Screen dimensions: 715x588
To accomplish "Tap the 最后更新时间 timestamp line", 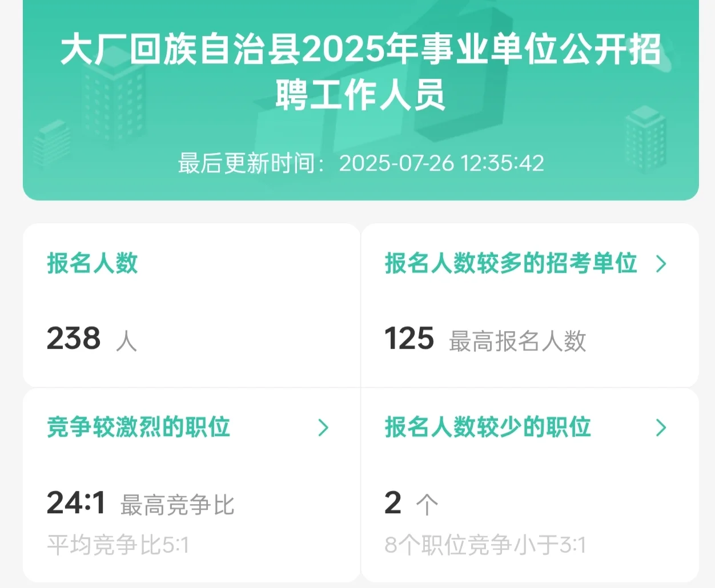I will click(x=361, y=163).
